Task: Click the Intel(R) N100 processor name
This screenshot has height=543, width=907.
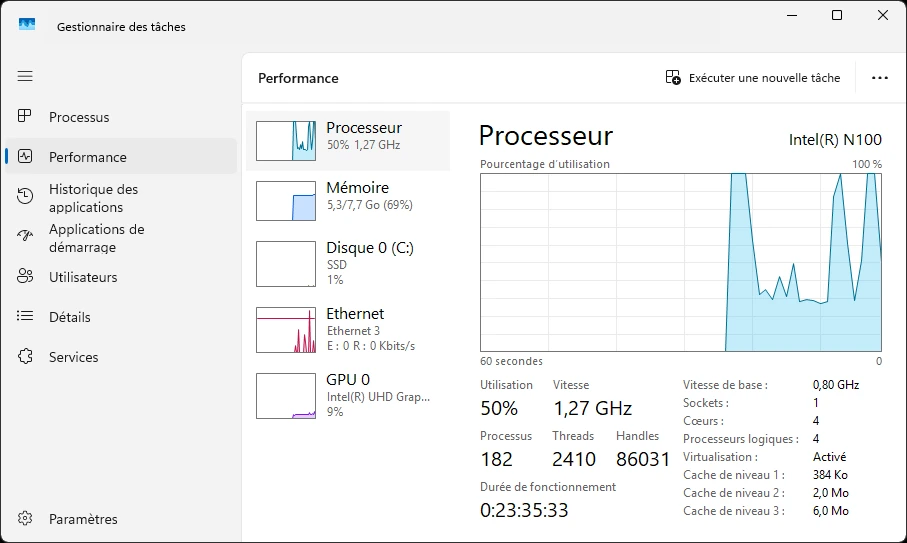Action: [x=835, y=139]
